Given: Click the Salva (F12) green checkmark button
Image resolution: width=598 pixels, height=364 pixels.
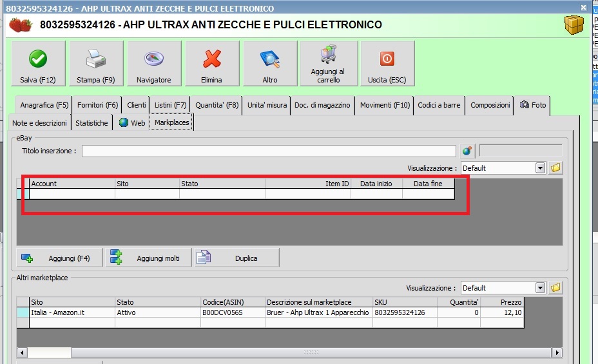Looking at the screenshot, I should pyautogui.click(x=38, y=64).
